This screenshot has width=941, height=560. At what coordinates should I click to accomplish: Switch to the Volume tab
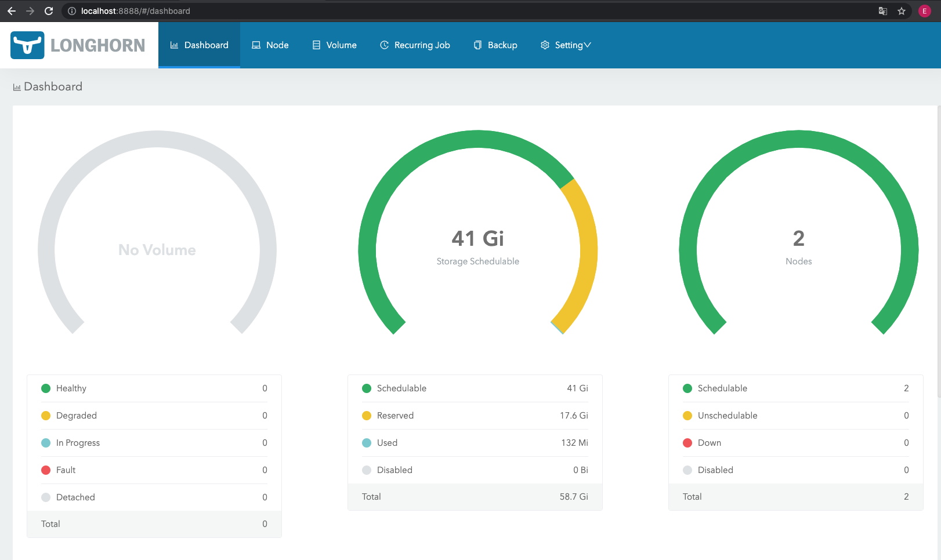334,45
